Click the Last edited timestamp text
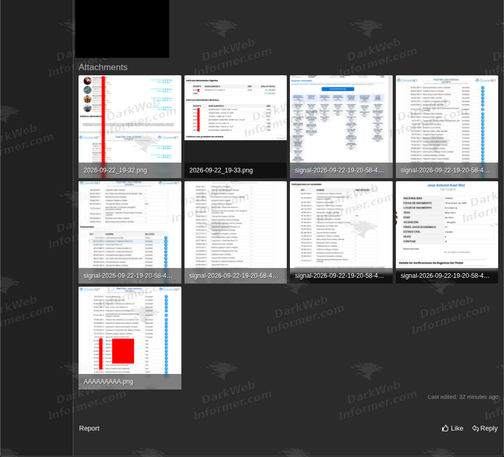504x457 pixels. coord(463,397)
